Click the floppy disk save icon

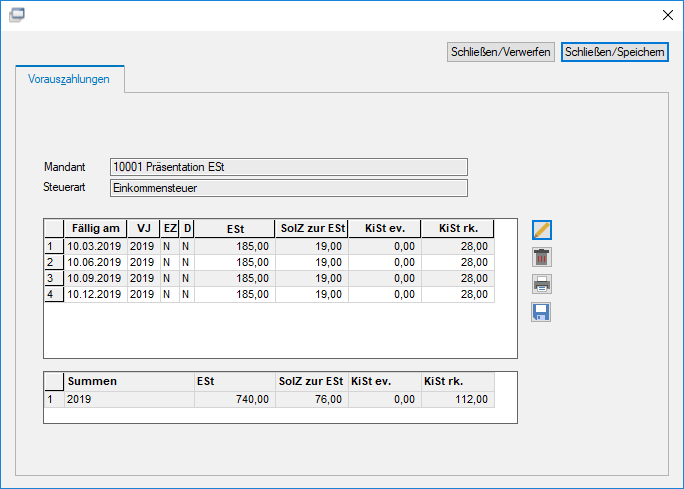pos(541,312)
